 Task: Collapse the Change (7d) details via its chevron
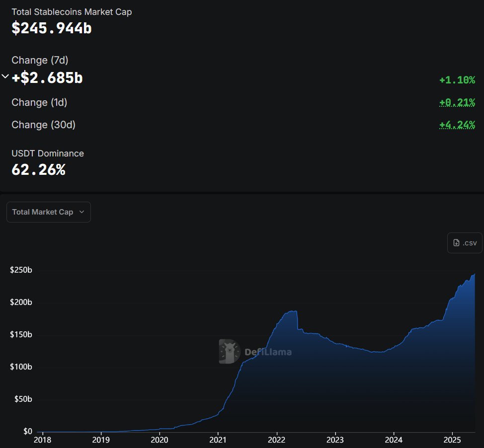point(4,76)
